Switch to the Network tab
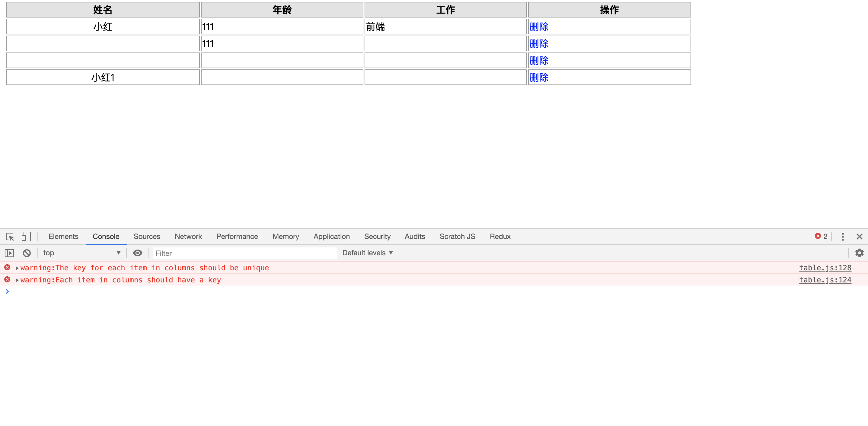 pos(188,237)
